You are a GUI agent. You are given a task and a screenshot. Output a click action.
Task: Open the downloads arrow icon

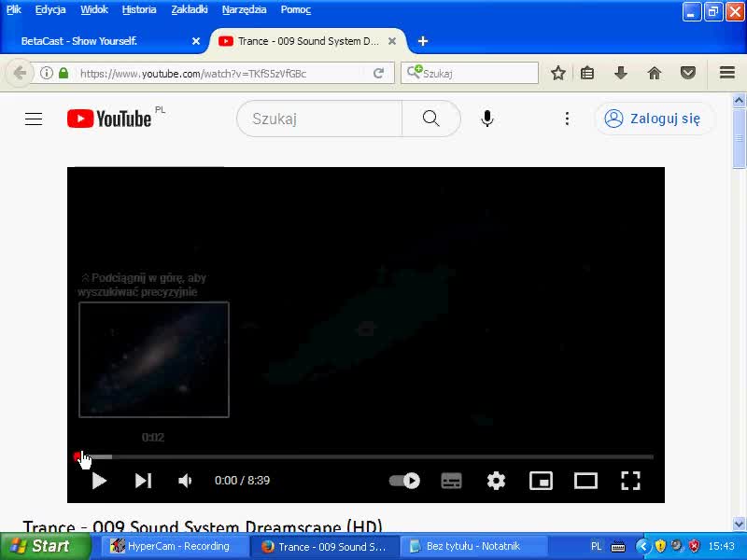click(621, 74)
